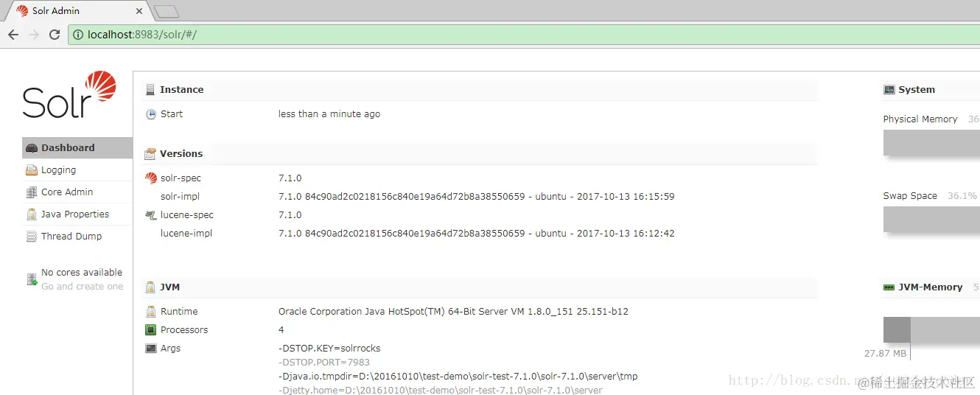Click the address bar showing localhost:8983/solr/#/
The height and width of the screenshot is (395, 980).
524,35
